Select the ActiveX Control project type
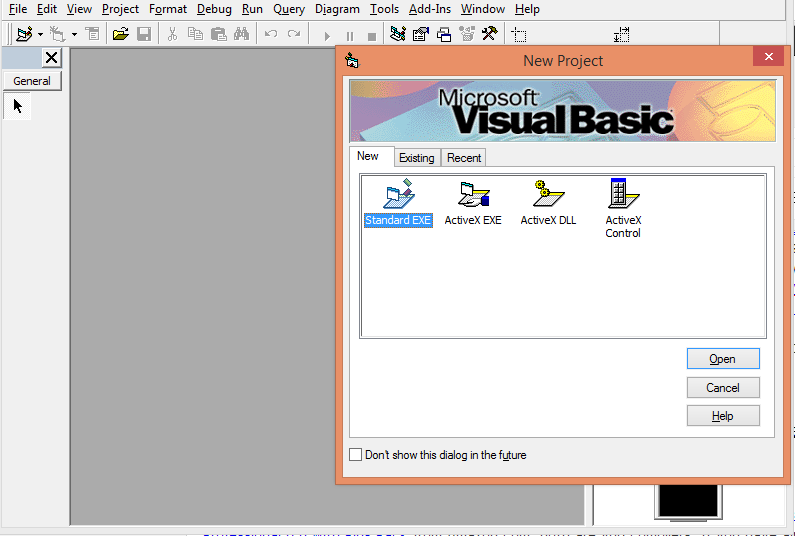Viewport: 795px width, 536px height. [623, 209]
